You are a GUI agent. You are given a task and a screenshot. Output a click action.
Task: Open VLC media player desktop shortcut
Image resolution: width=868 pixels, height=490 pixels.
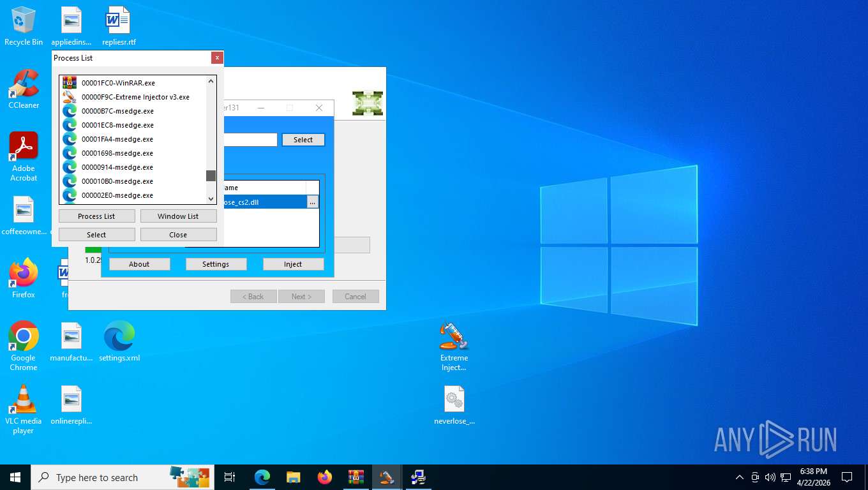click(24, 410)
